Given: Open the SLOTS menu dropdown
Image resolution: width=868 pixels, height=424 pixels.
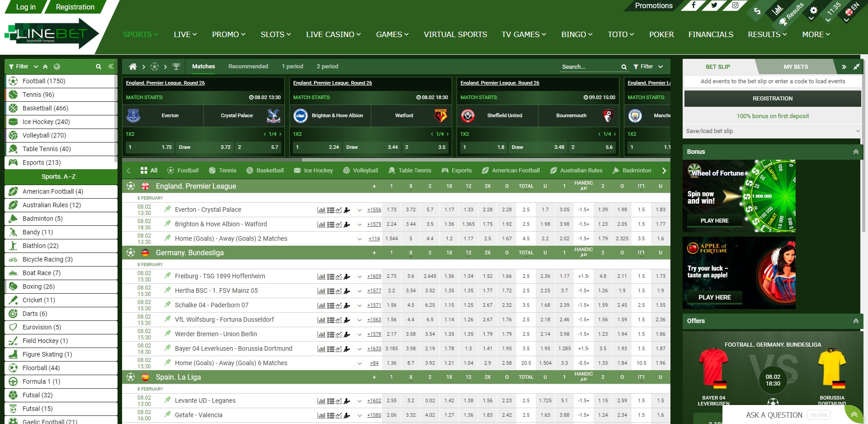Looking at the screenshot, I should coord(275,34).
